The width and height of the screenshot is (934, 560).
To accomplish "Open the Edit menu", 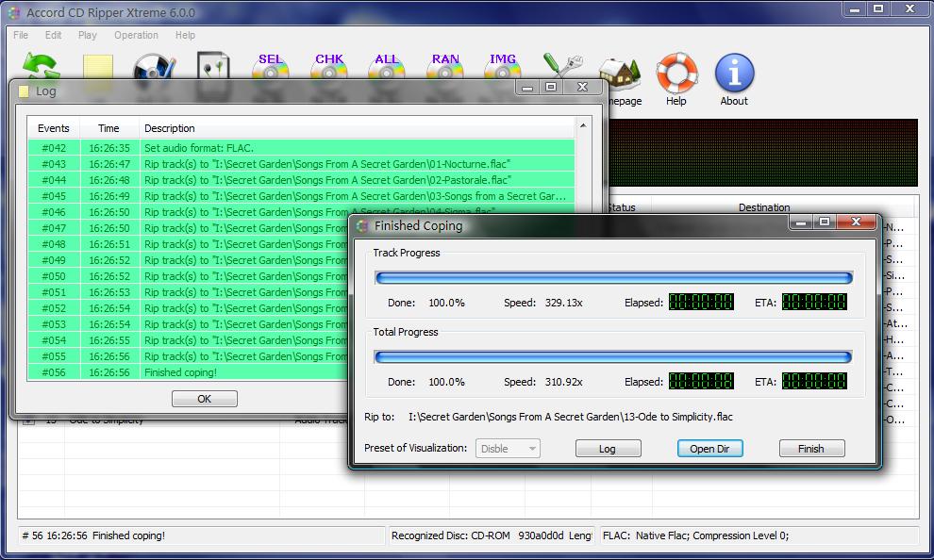I will click(x=53, y=35).
